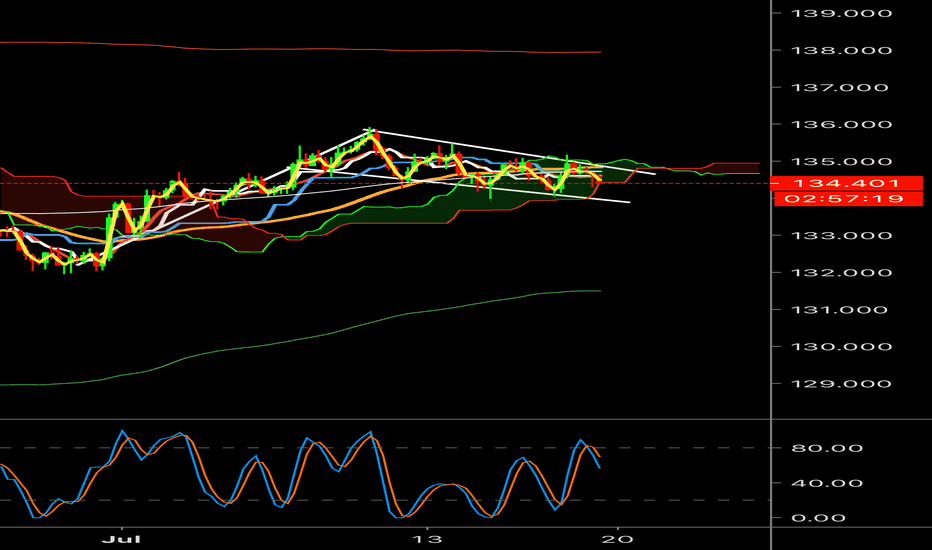Click the 139.000 price axis label

click(x=841, y=13)
